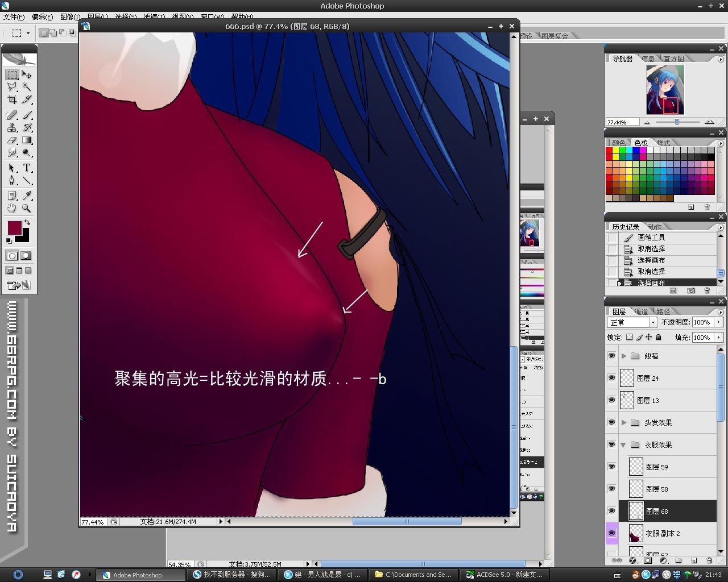This screenshot has width=728, height=582.
Task: Delete layer using Layers panel trash icon
Action: (708, 560)
